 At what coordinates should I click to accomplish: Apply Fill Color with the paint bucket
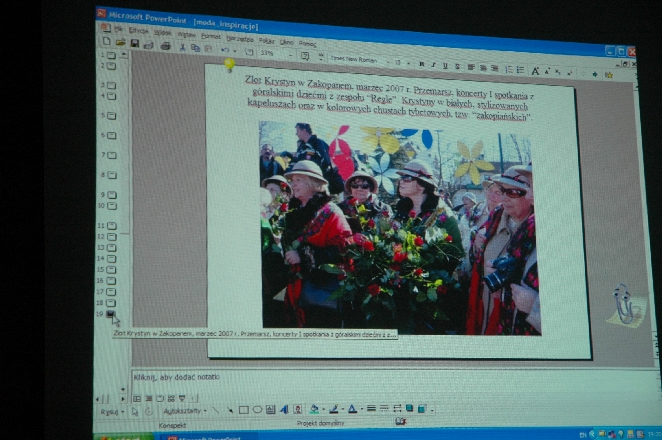pyautogui.click(x=314, y=409)
